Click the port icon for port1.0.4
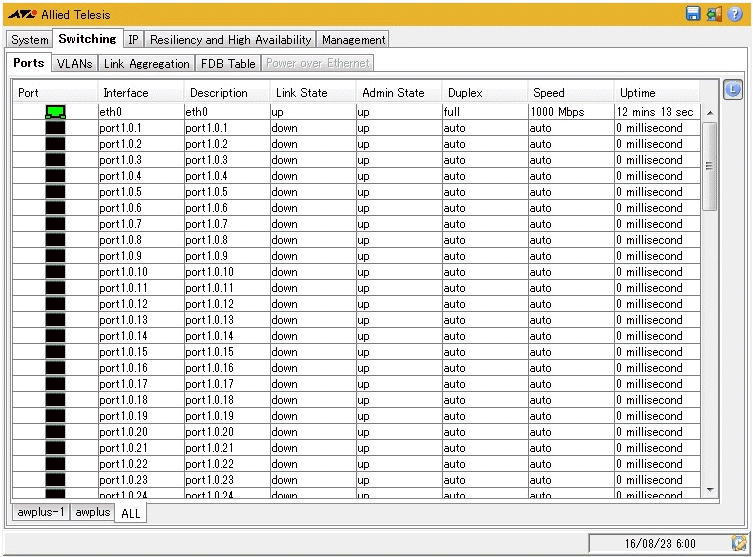Viewport: 753px width, 557px height. pos(55,176)
